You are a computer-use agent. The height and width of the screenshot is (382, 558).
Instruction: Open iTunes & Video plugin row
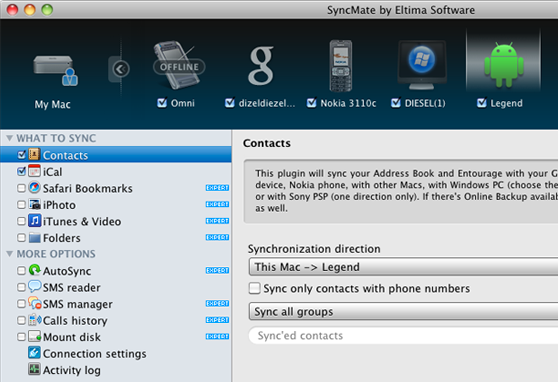point(116,221)
